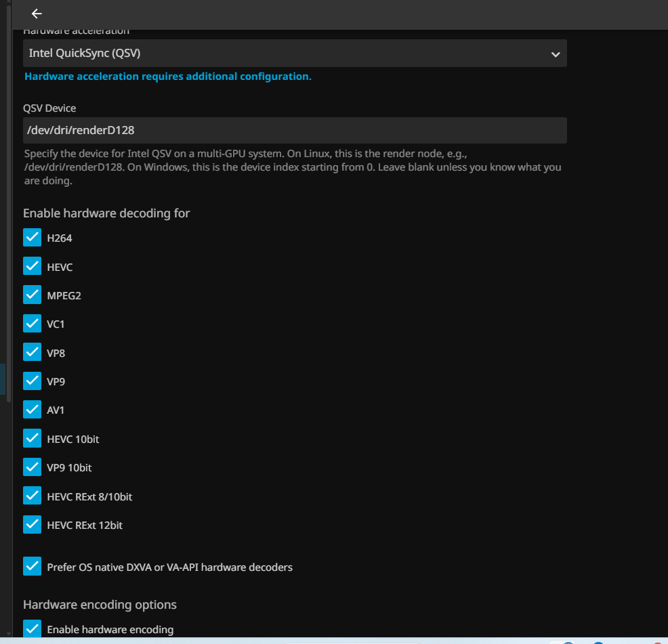Image resolution: width=668 pixels, height=644 pixels.
Task: Toggle Prefer OS native DXVA or VA-API decoders
Action: tap(33, 566)
